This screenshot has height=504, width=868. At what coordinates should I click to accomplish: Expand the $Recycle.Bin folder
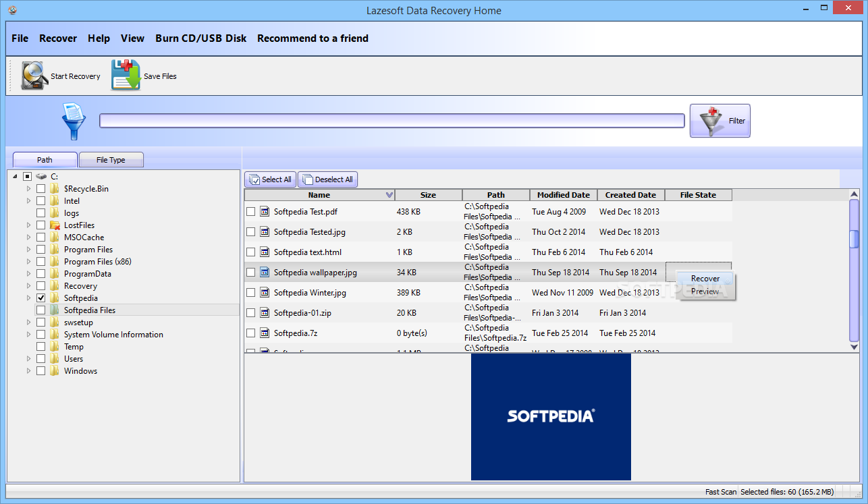[28, 188]
